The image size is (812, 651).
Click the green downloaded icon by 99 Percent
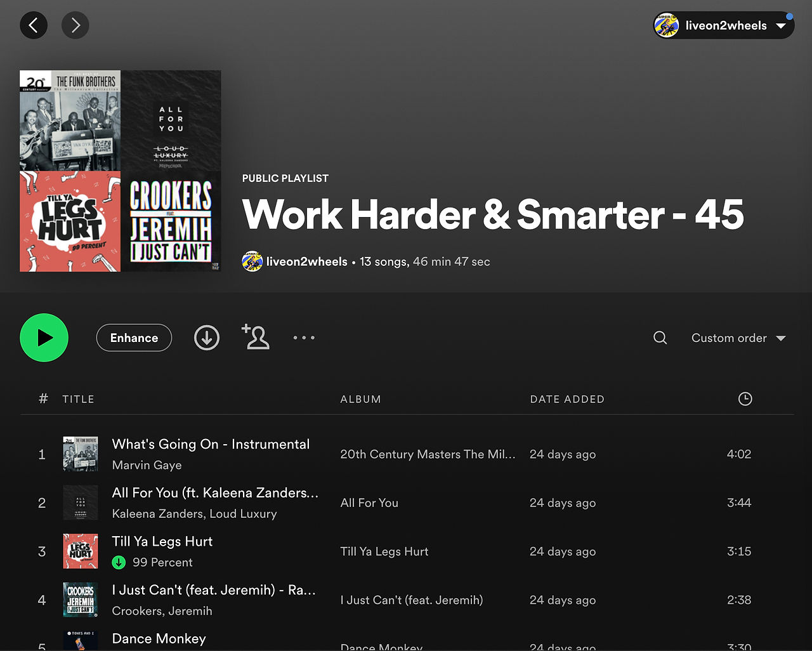click(x=119, y=562)
